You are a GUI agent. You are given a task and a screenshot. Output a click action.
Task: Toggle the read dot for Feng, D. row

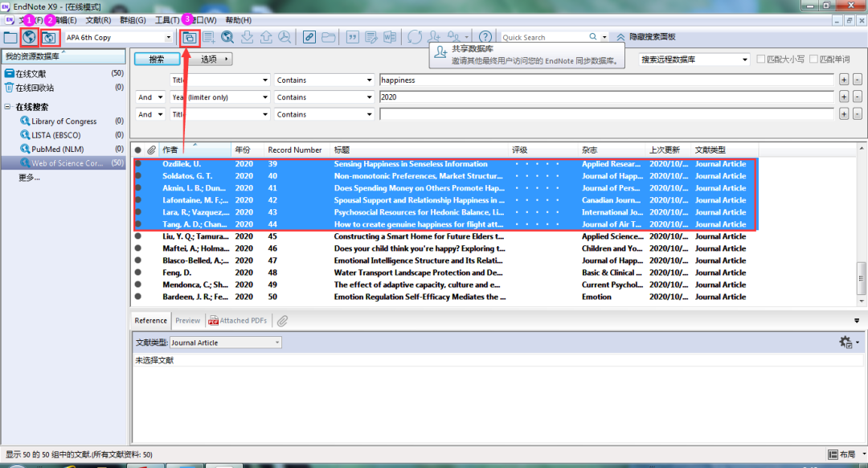[138, 273]
